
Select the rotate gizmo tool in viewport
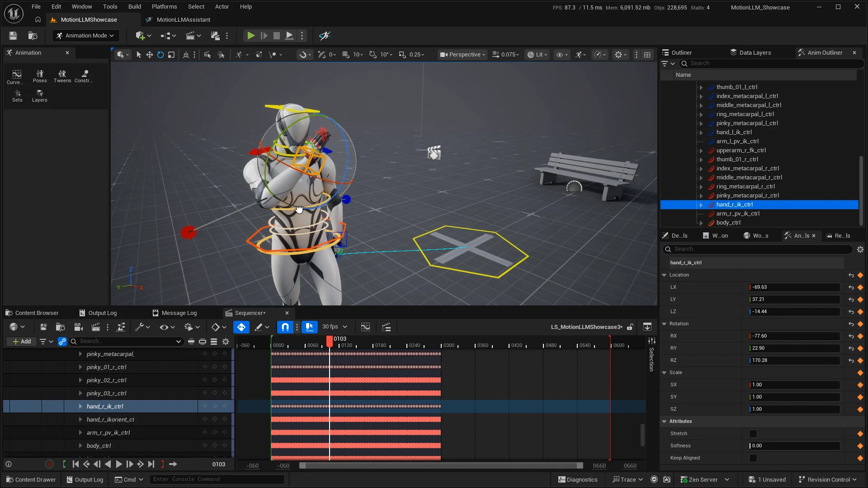(x=160, y=55)
